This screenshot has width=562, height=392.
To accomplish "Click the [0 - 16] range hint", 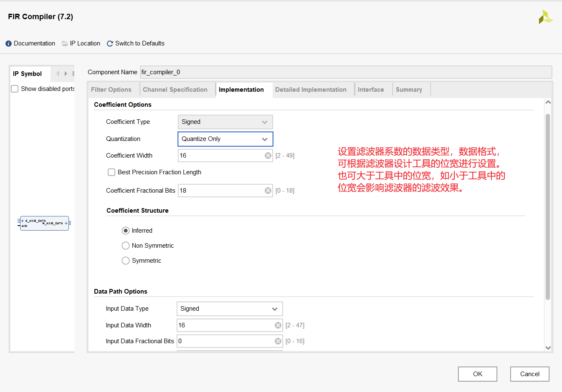I will tap(295, 341).
